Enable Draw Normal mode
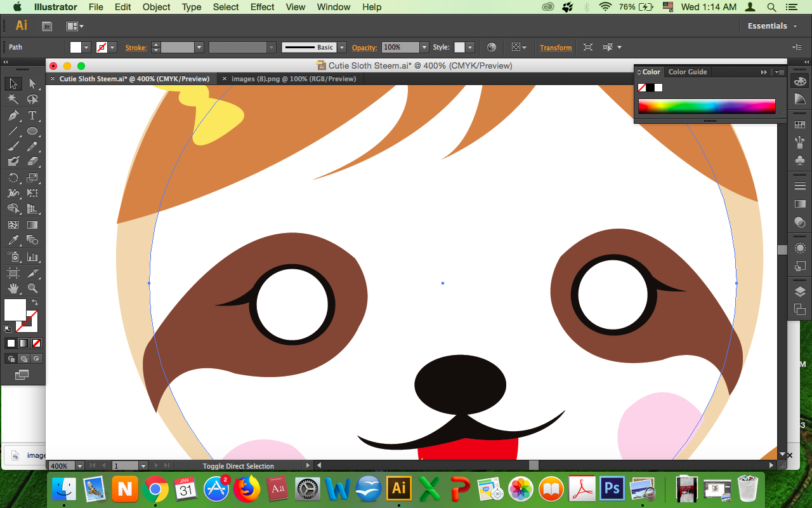Screen dimensions: 812x508 click(11, 359)
